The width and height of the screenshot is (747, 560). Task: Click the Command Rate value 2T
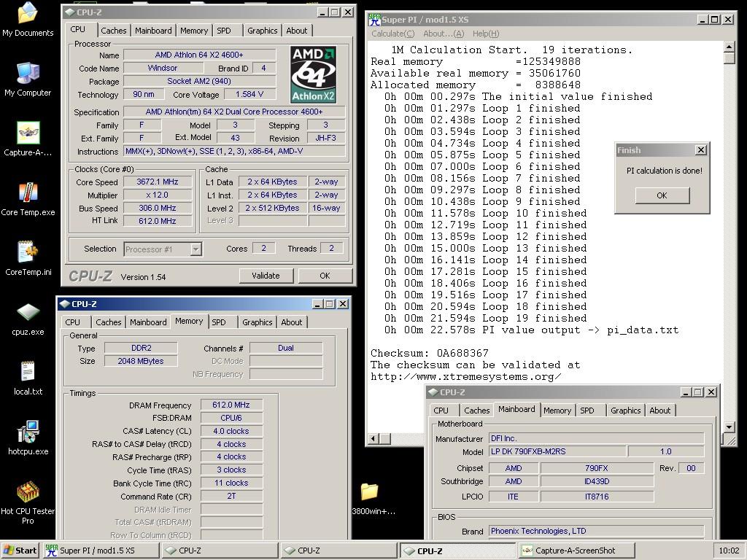tap(231, 496)
